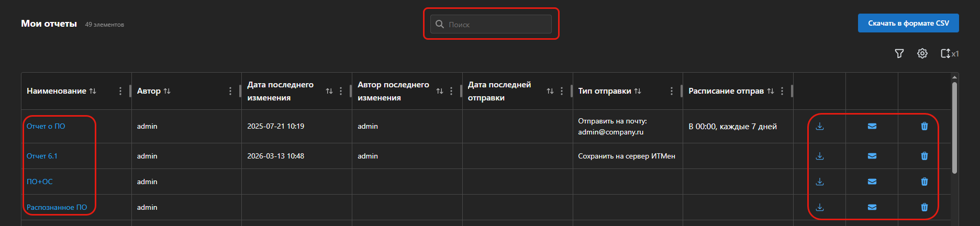Email the Отчет 6.1 report
The height and width of the screenshot is (226, 980).
point(872,156)
